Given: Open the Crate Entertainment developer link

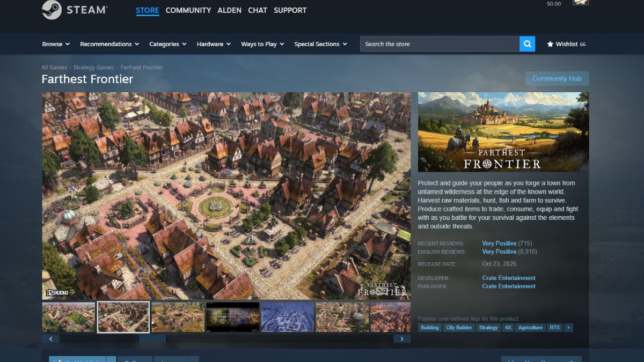Looking at the screenshot, I should (x=508, y=278).
